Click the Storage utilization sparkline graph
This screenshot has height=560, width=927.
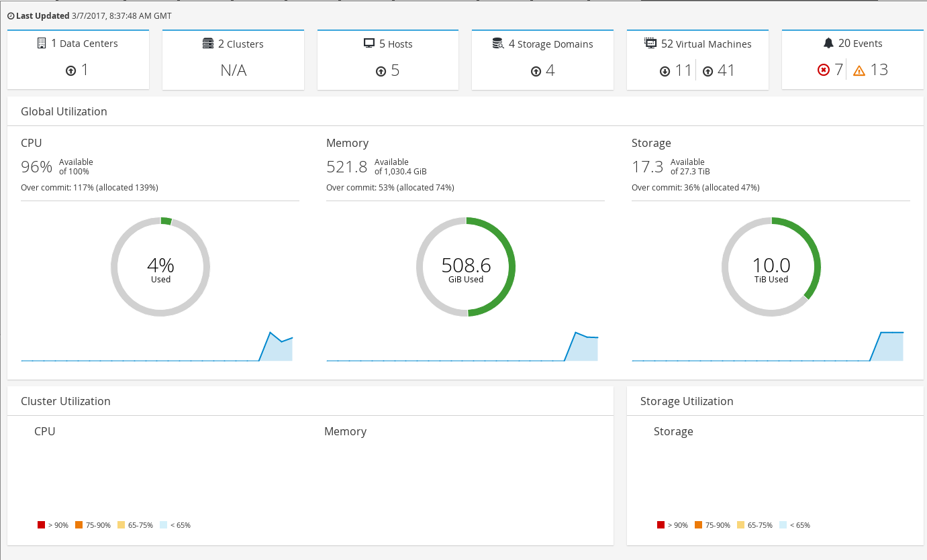tap(768, 347)
